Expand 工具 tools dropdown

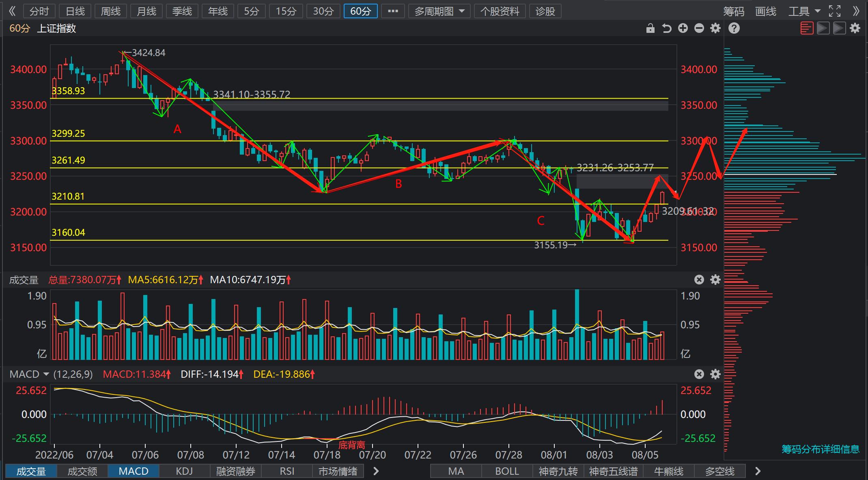(x=804, y=11)
